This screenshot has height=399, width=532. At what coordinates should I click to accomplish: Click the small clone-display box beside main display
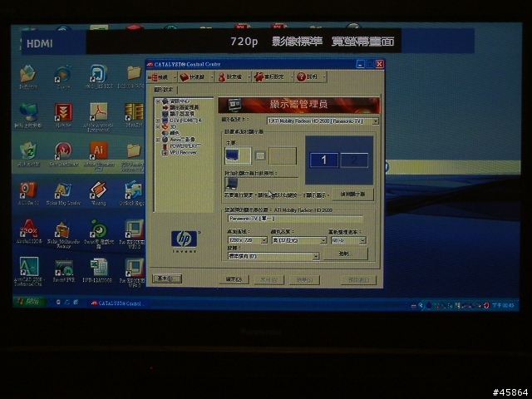(260, 155)
